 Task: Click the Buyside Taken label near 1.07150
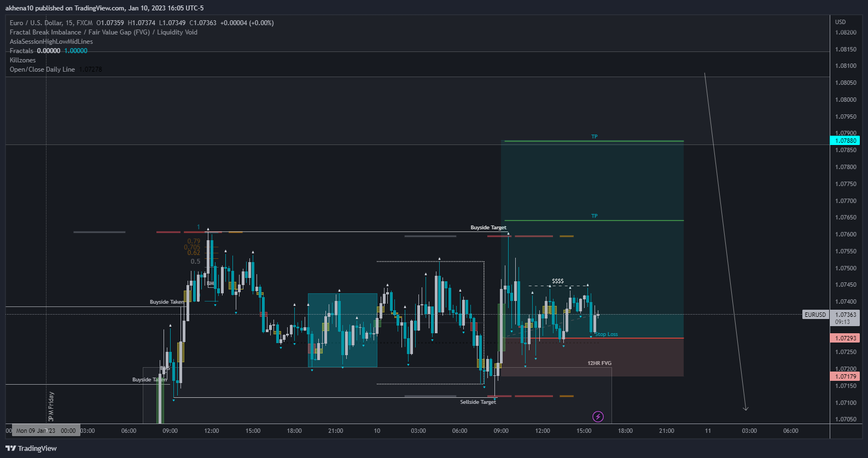click(149, 380)
